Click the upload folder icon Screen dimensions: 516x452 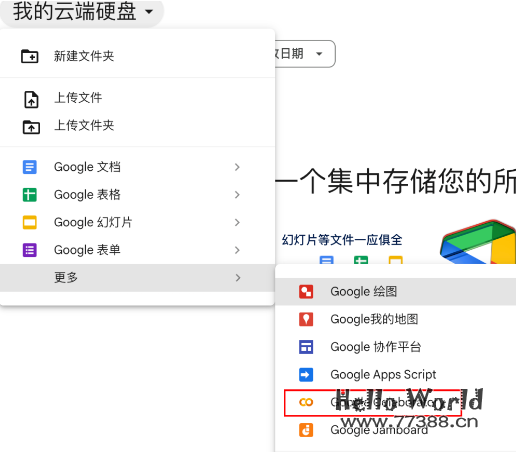(x=31, y=127)
